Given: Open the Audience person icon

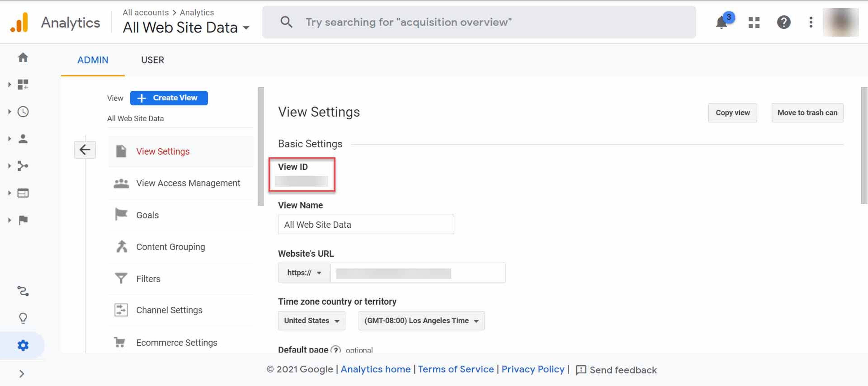Looking at the screenshot, I should 23,139.
